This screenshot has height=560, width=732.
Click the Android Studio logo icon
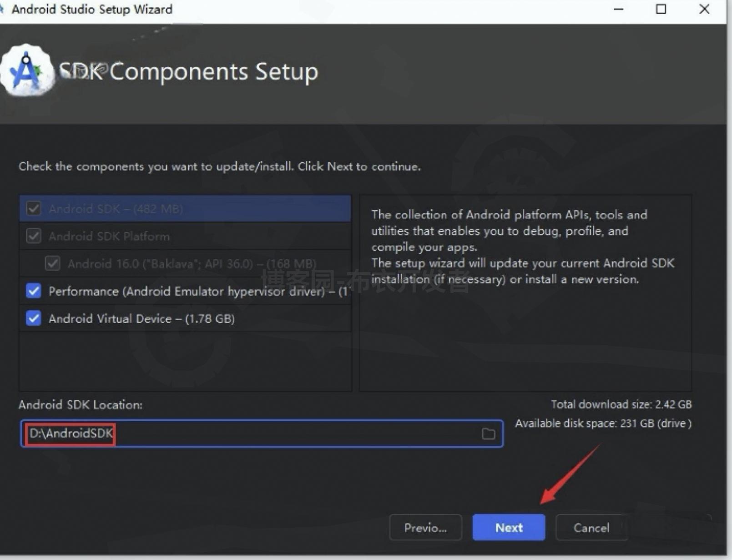[27, 71]
